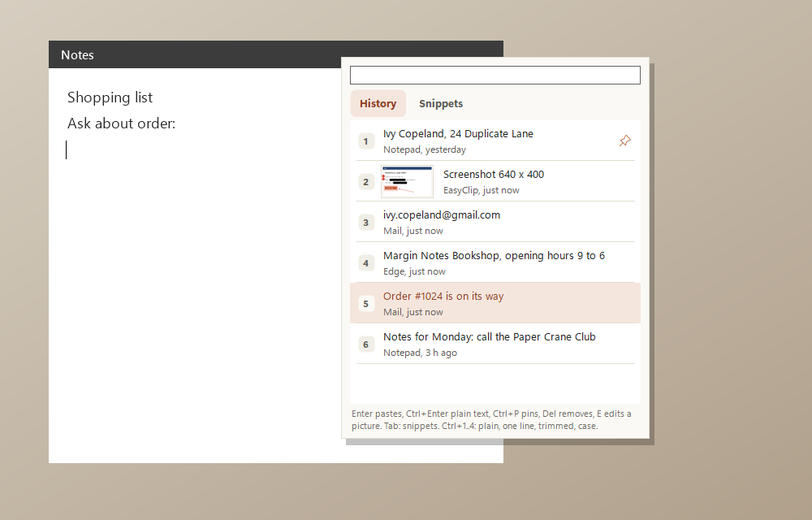Select number badge 5 in history

click(x=366, y=304)
